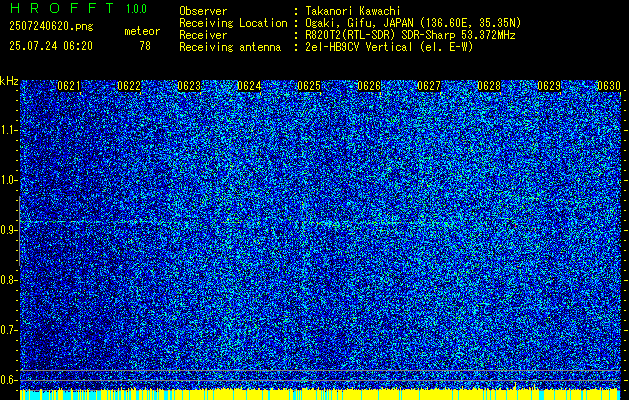Viewport: 629px width, 400px height.
Task: Click R820T2(RTL-SDR) SDR-Sharp 53.372MHz text
Action: coord(410,36)
